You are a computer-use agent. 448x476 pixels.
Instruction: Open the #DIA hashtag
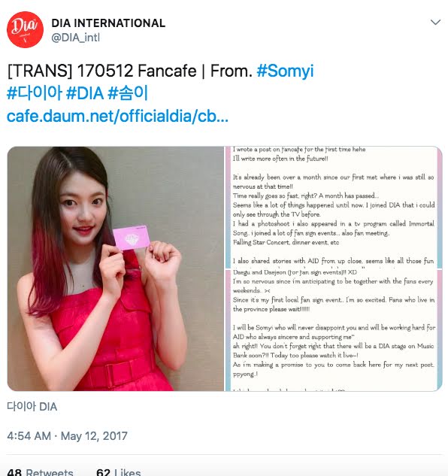click(x=85, y=93)
